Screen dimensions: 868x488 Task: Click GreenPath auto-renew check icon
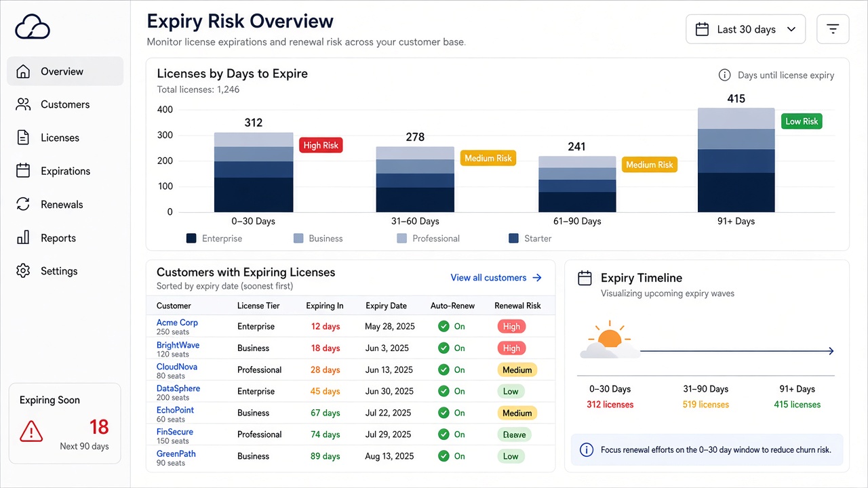point(443,456)
